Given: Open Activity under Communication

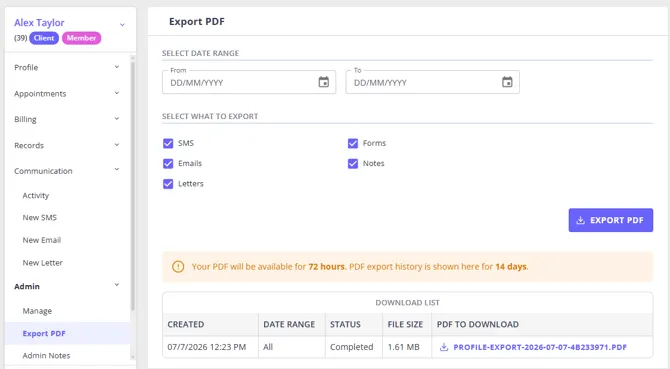Looking at the screenshot, I should coord(36,196).
